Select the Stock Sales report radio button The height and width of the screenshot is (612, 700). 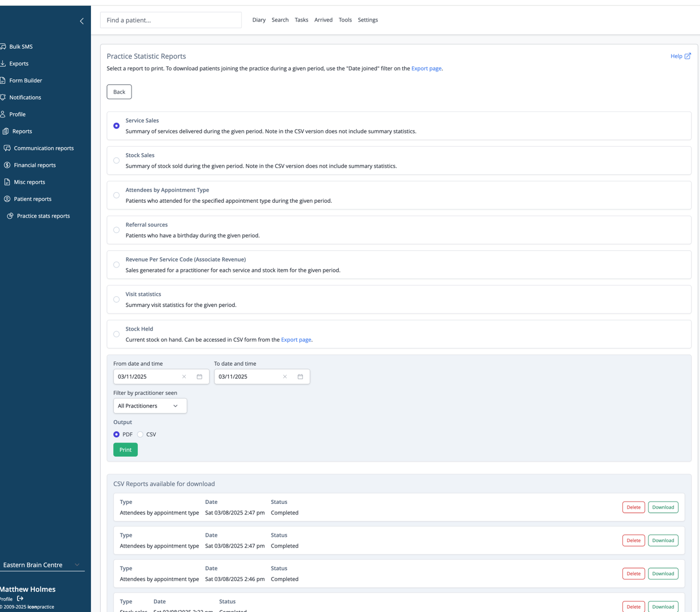point(116,161)
